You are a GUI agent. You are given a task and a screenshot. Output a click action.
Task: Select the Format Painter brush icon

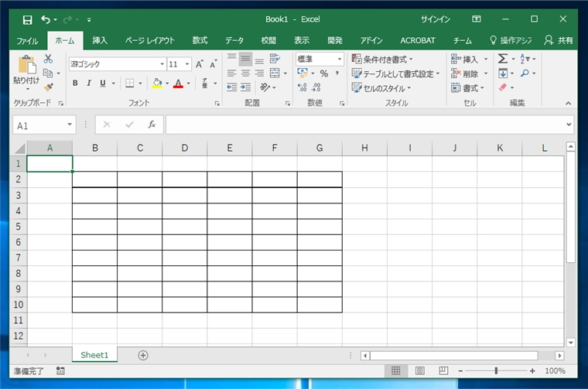[x=48, y=87]
